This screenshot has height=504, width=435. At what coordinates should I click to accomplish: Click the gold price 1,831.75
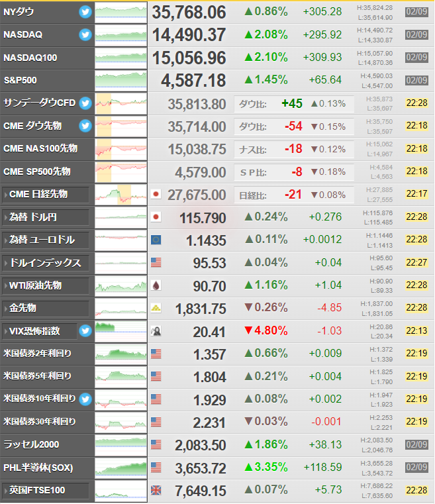201,309
